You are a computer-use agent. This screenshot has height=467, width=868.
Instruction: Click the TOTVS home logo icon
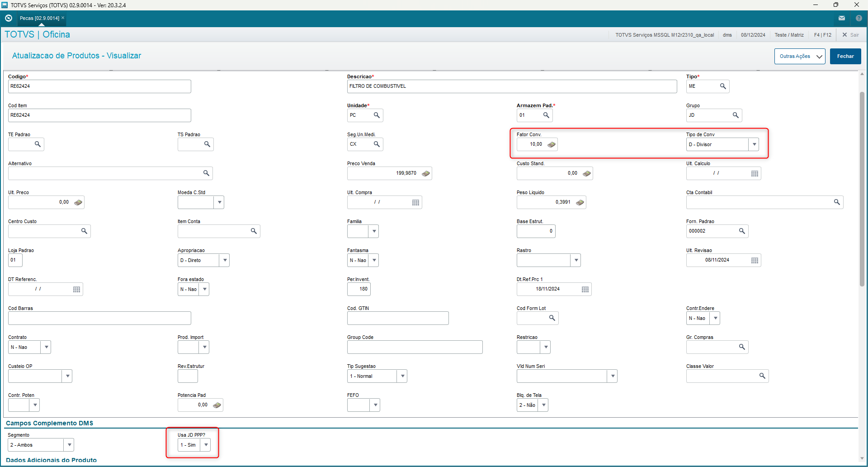(8, 18)
